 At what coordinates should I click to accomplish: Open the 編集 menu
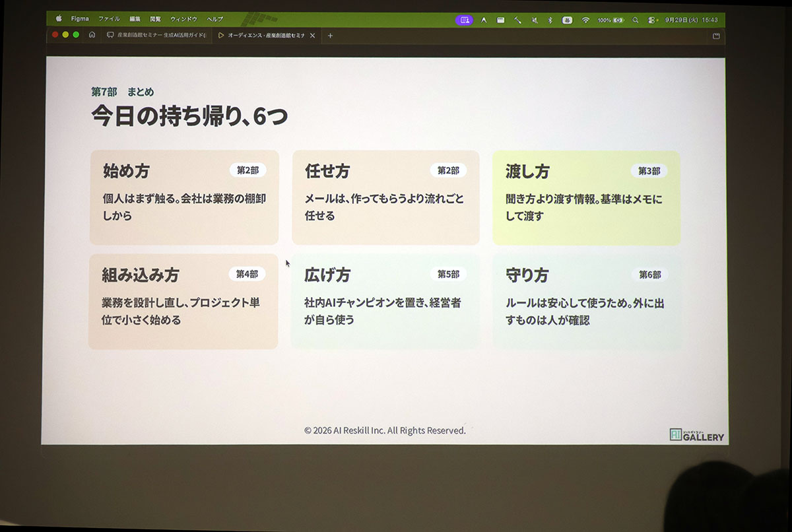pos(135,19)
